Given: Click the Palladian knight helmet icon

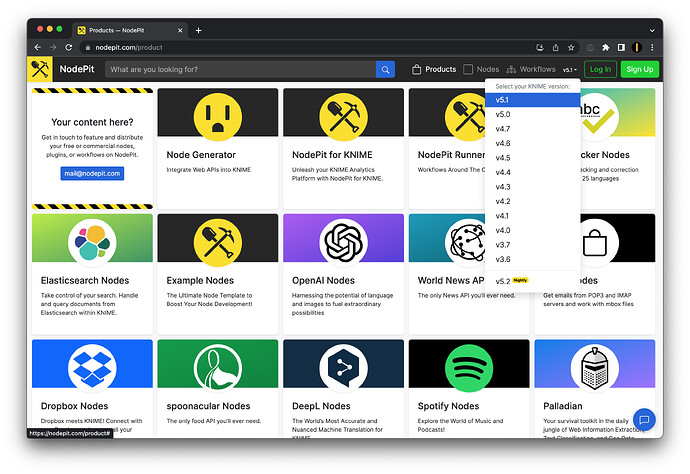Looking at the screenshot, I should pyautogui.click(x=595, y=368).
